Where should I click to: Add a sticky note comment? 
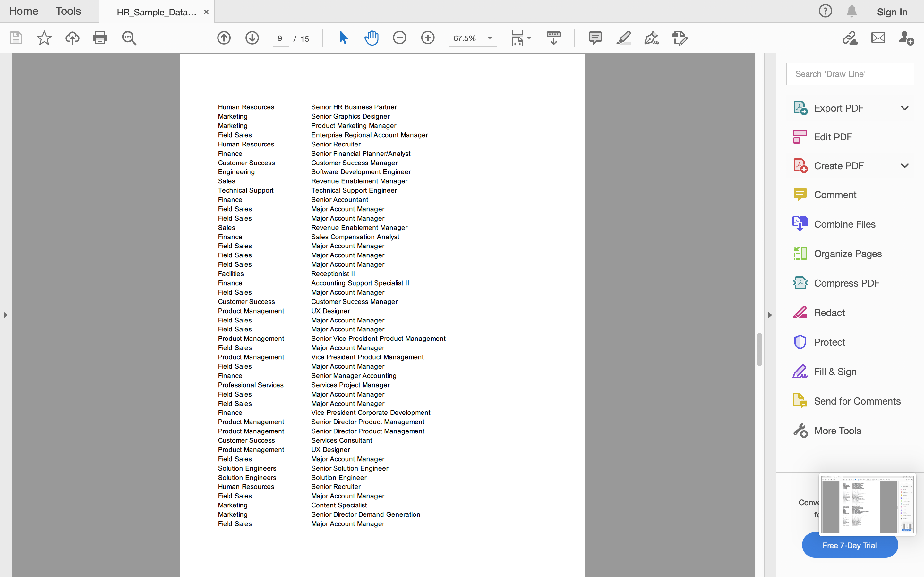[x=595, y=38]
